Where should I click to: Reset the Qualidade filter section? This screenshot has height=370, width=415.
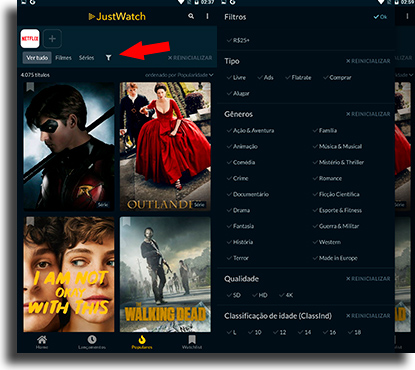pyautogui.click(x=368, y=279)
